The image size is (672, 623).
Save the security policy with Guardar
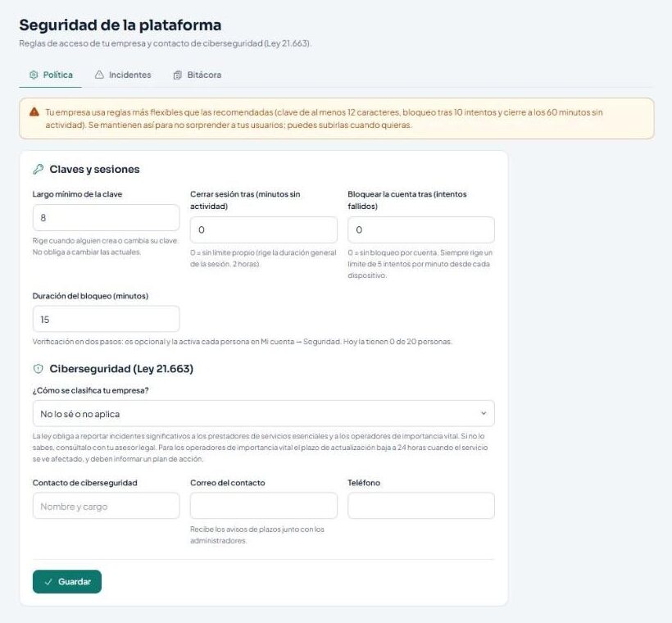[x=67, y=582]
